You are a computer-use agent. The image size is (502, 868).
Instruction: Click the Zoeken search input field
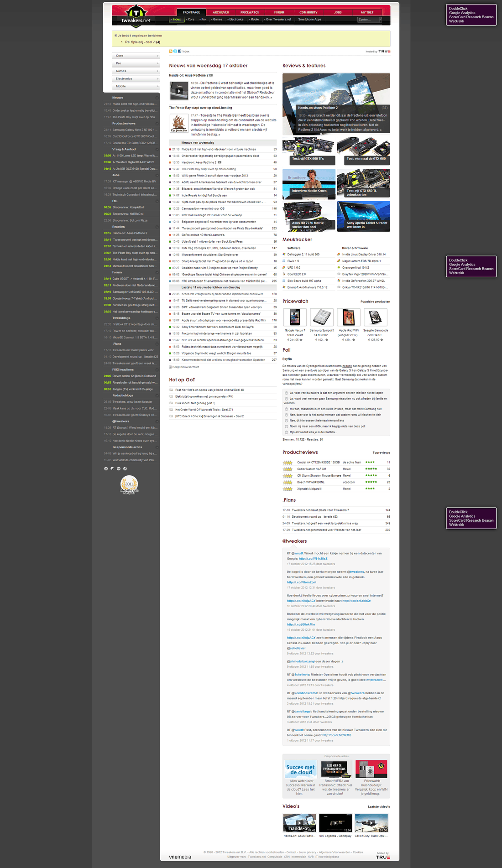tap(368, 20)
